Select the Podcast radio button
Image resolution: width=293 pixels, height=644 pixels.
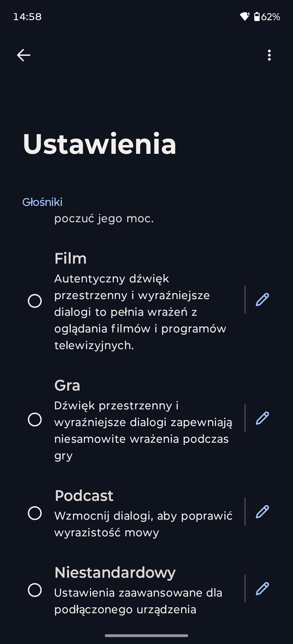coord(35,513)
